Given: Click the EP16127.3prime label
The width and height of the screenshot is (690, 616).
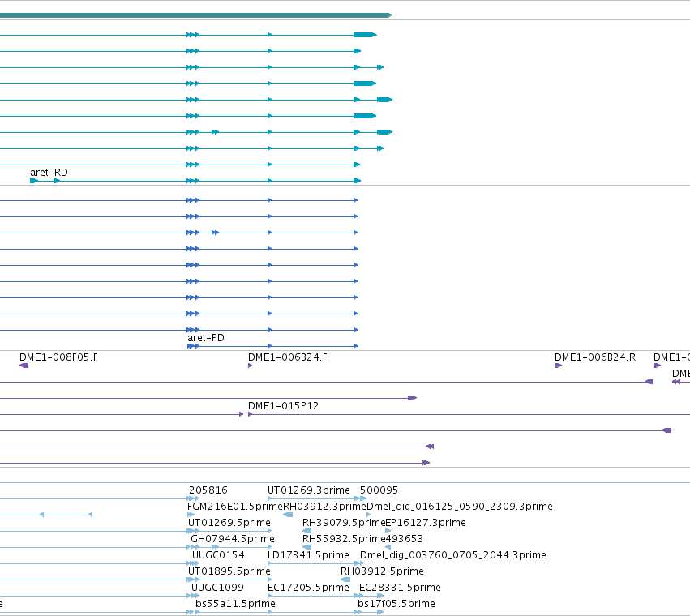Looking at the screenshot, I should pos(426,523).
